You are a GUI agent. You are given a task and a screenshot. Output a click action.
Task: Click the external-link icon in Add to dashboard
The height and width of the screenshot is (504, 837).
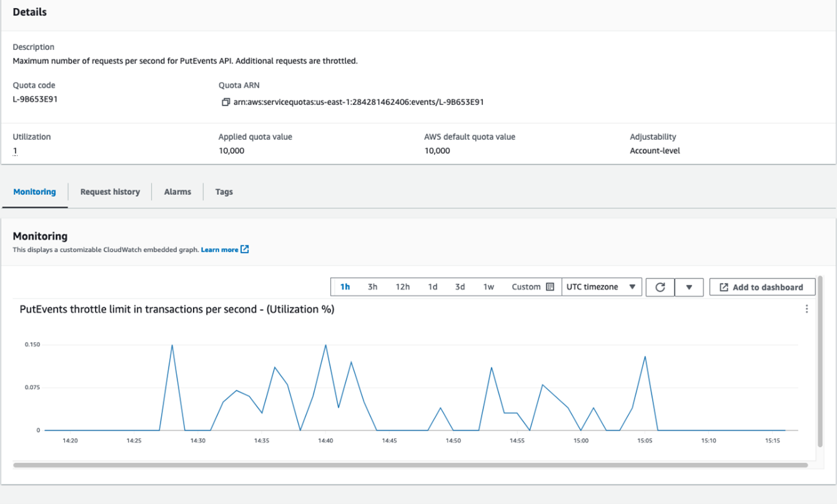click(x=725, y=287)
